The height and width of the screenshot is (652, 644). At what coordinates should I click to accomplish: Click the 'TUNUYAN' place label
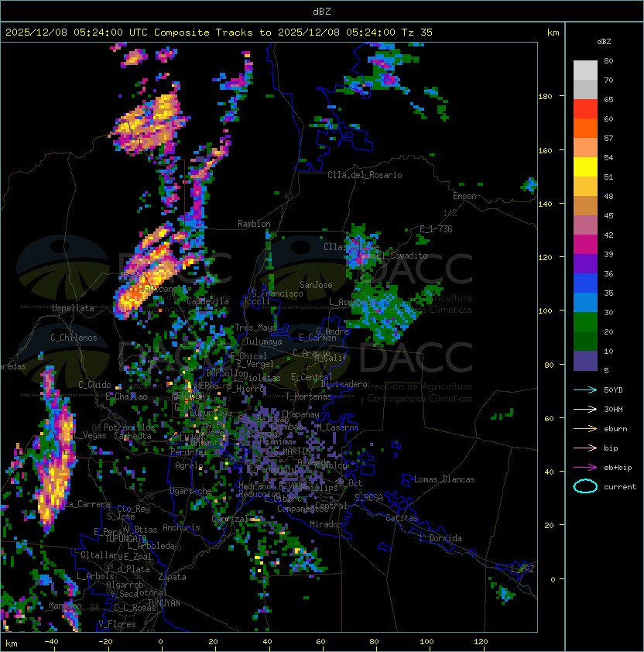point(164,603)
